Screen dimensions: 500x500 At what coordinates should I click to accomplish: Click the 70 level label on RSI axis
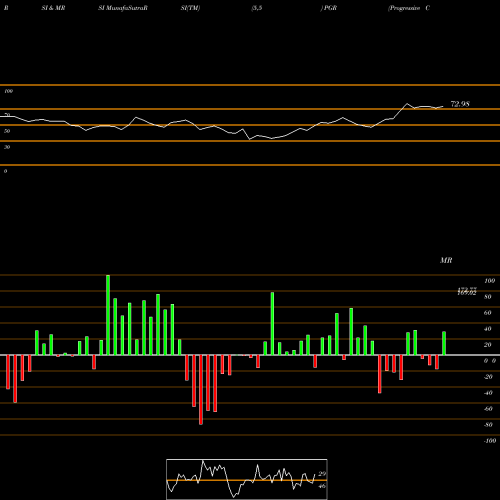click(x=7, y=115)
